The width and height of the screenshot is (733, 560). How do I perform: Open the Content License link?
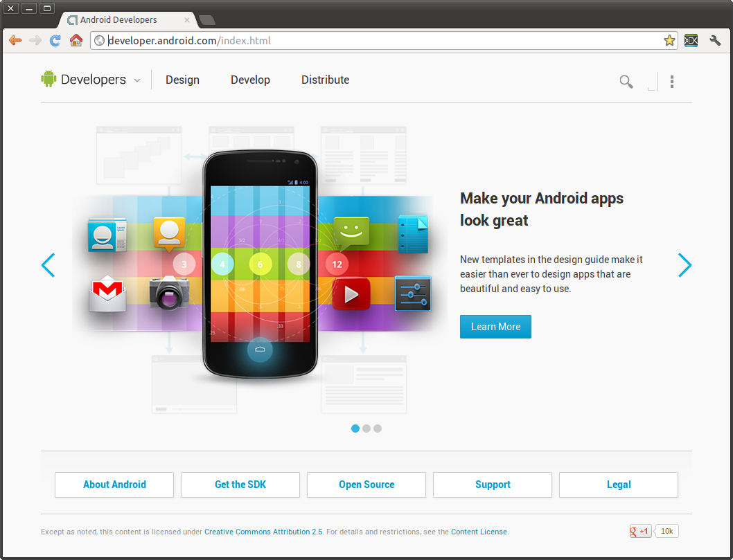tap(479, 532)
